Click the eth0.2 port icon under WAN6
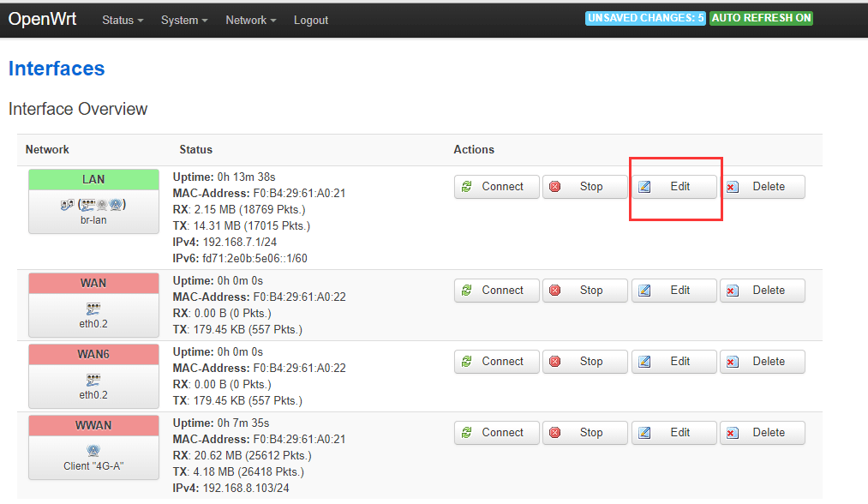Screen dimensions: 868x504 (93, 380)
